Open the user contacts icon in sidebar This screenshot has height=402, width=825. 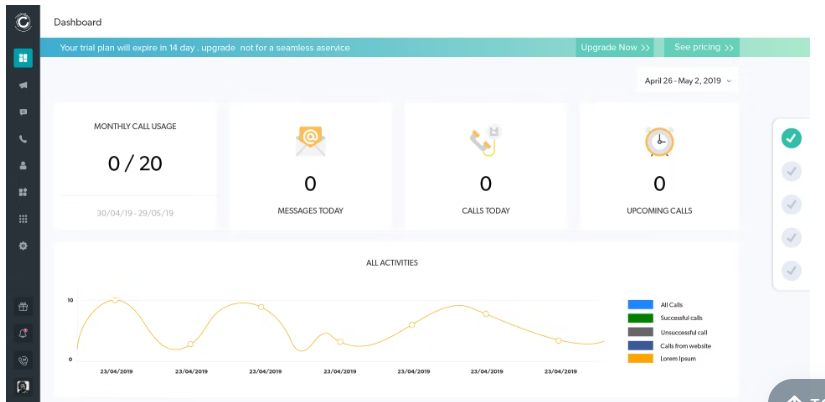(23, 165)
